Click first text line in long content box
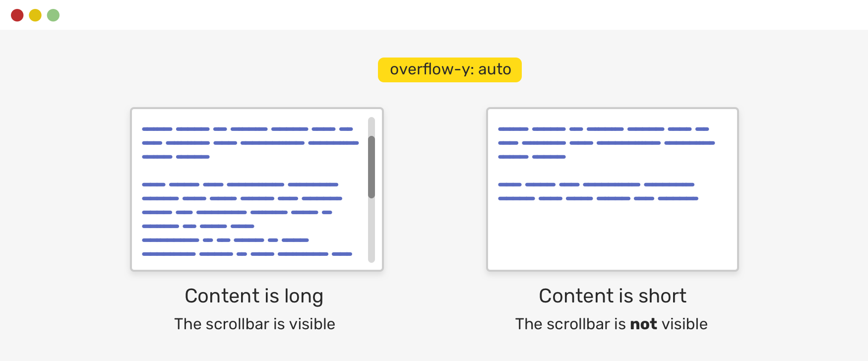 [247, 129]
